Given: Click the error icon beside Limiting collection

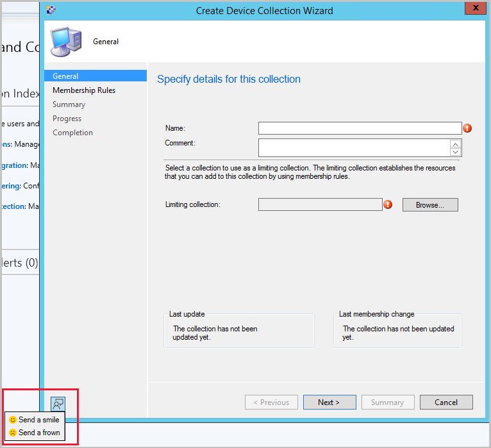Looking at the screenshot, I should (388, 204).
